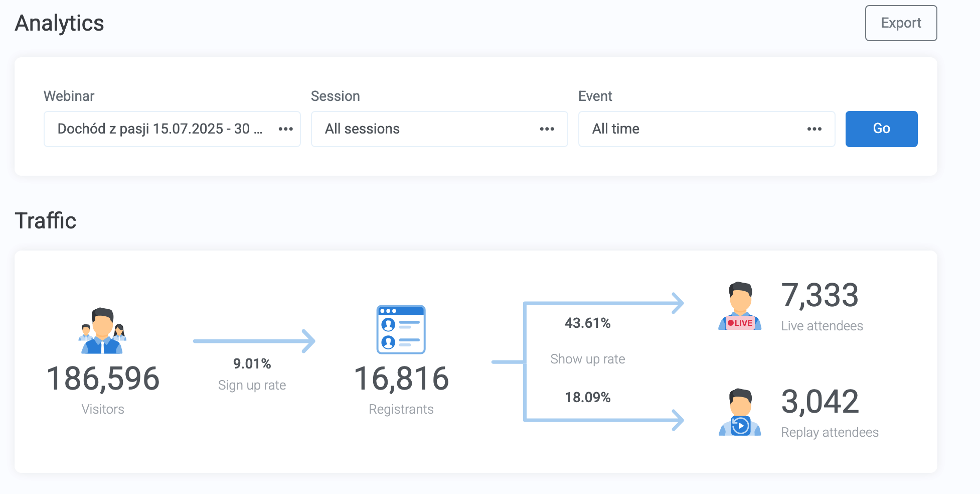980x494 pixels.
Task: Click the Live attendees icon
Action: pyautogui.click(x=740, y=306)
